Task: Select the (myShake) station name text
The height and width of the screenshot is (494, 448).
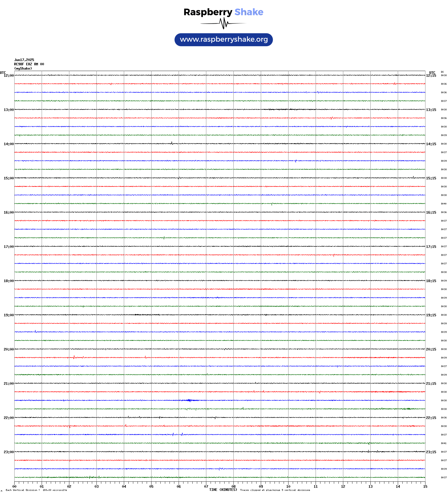Action: 23,68
